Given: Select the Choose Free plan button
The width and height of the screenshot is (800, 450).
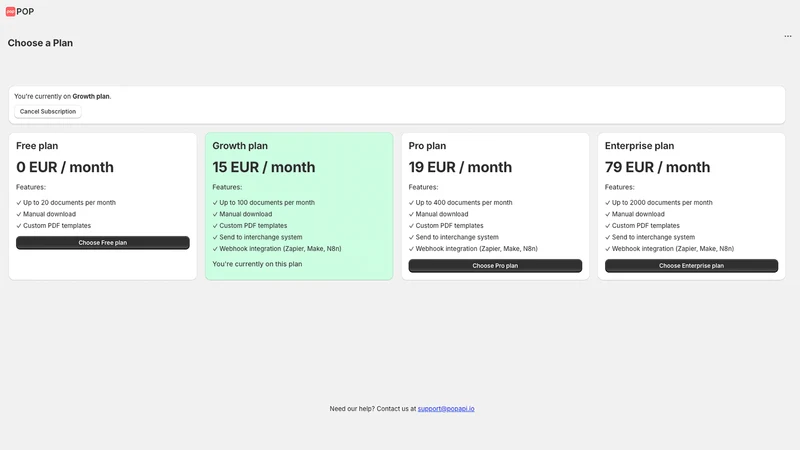Looking at the screenshot, I should (103, 242).
